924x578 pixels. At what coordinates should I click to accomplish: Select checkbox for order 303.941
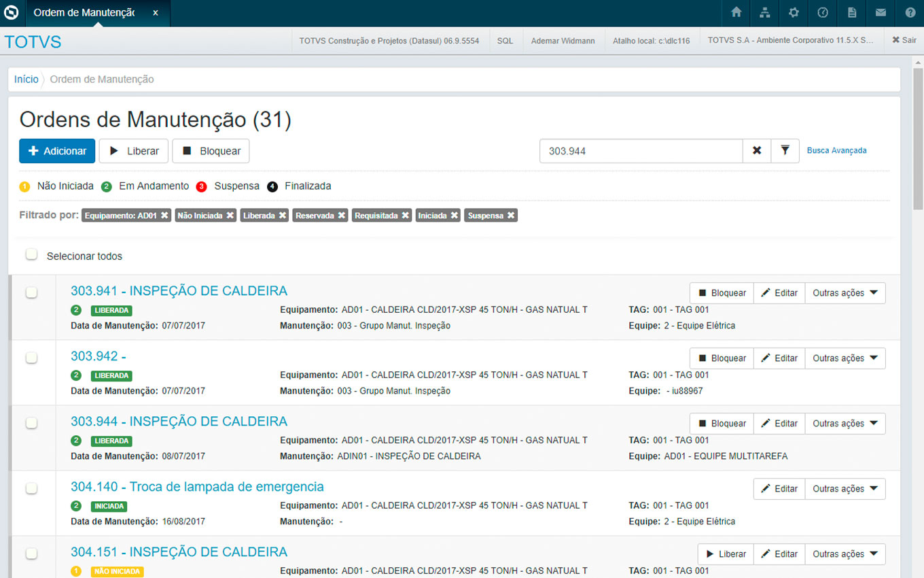click(x=31, y=293)
